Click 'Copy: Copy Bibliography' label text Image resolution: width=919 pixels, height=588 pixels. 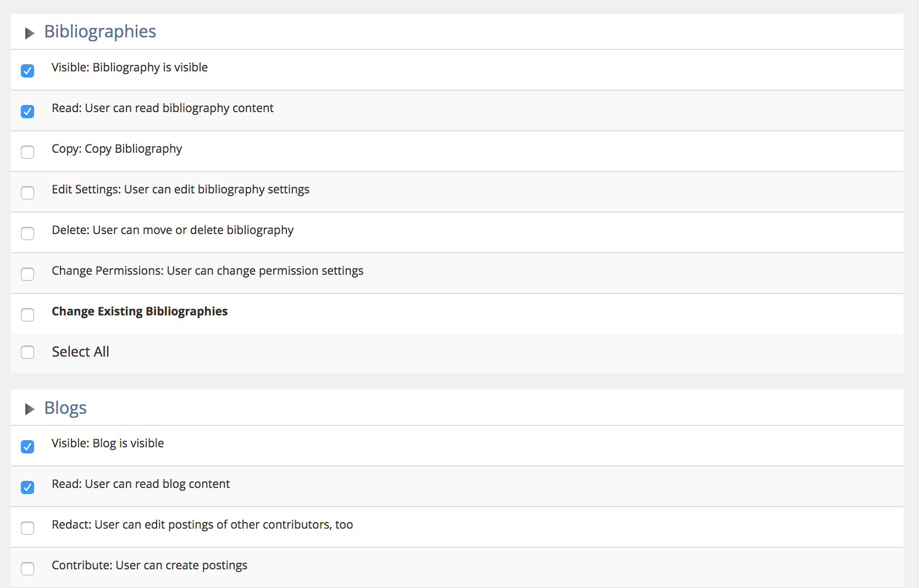pyautogui.click(x=117, y=149)
